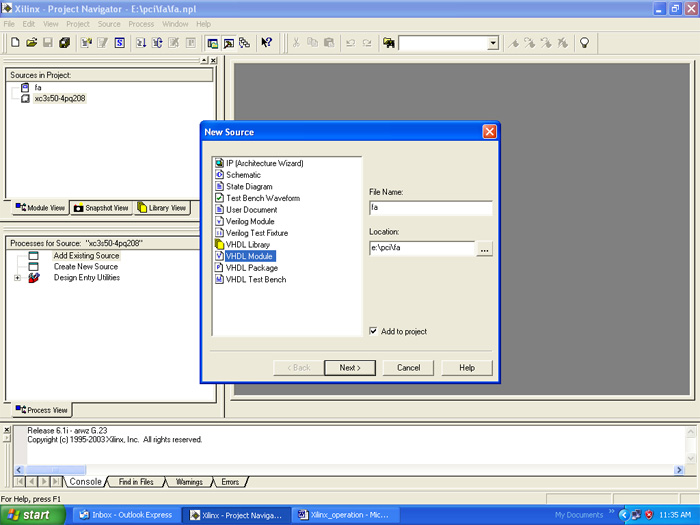Close the New Source dialog
The height and width of the screenshot is (525, 700).
489,132
